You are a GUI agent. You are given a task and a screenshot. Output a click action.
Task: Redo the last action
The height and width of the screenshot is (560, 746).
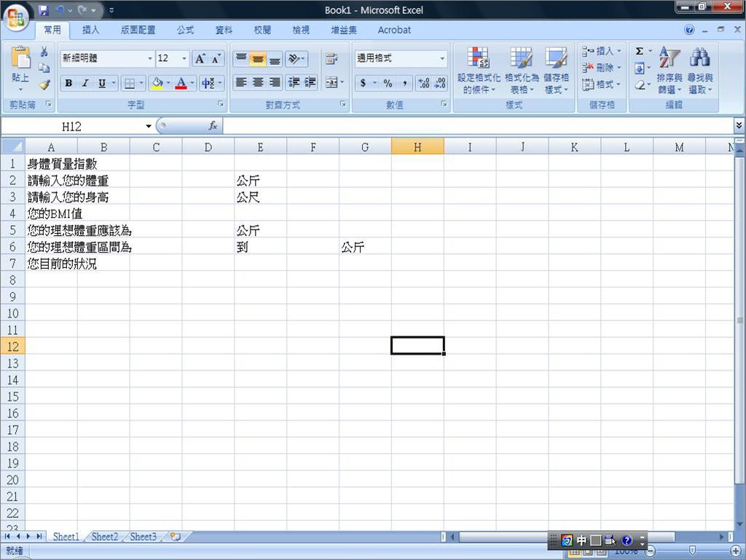click(82, 10)
